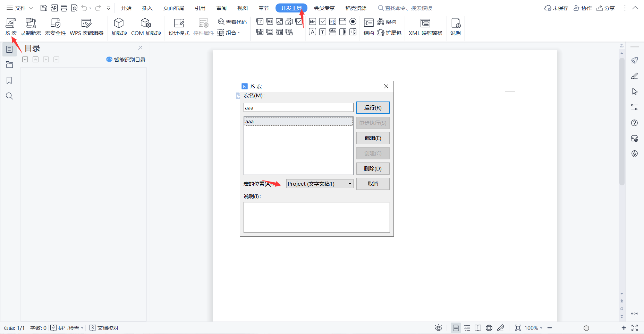Toggle eye protection mode icon
The image size is (644, 334).
tap(439, 328)
